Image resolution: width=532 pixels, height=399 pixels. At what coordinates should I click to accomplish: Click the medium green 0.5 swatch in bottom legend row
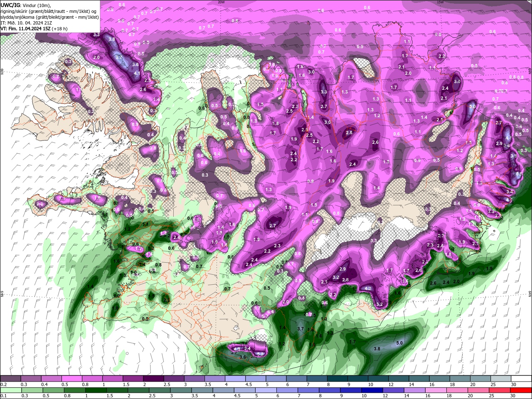[53, 390]
